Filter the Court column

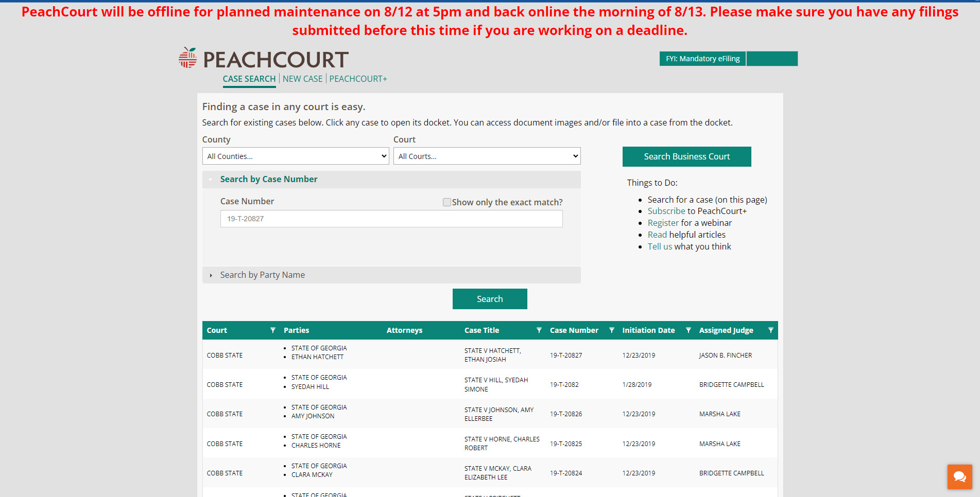click(x=273, y=330)
